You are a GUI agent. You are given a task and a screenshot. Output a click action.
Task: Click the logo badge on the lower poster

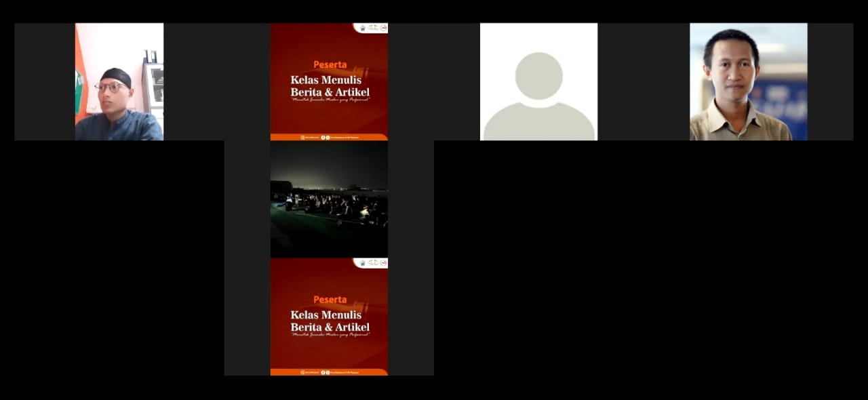point(370,262)
